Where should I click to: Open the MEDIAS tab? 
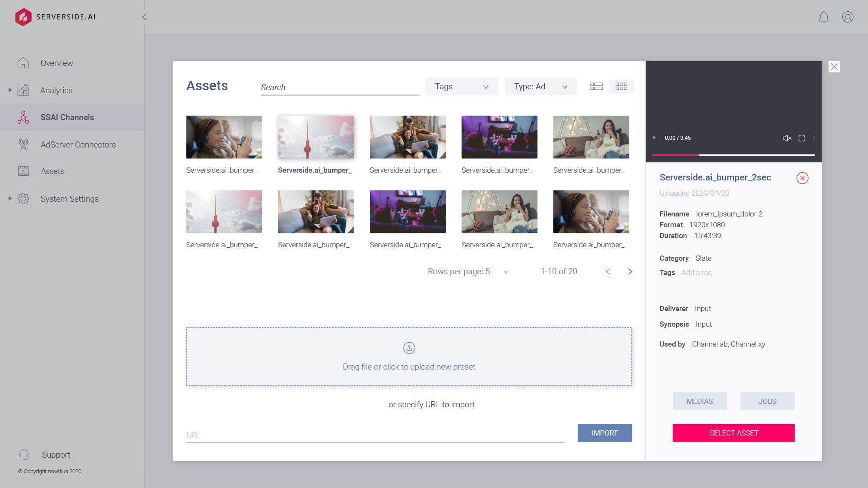[x=699, y=401]
